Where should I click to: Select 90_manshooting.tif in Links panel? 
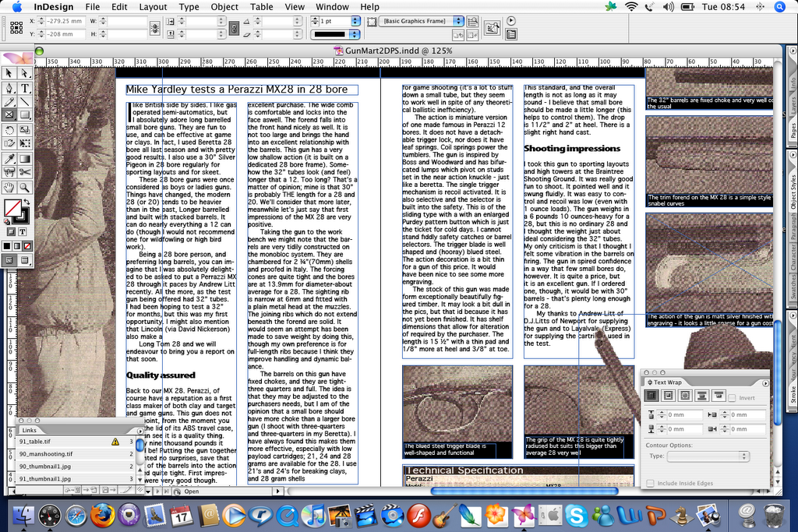point(76,453)
